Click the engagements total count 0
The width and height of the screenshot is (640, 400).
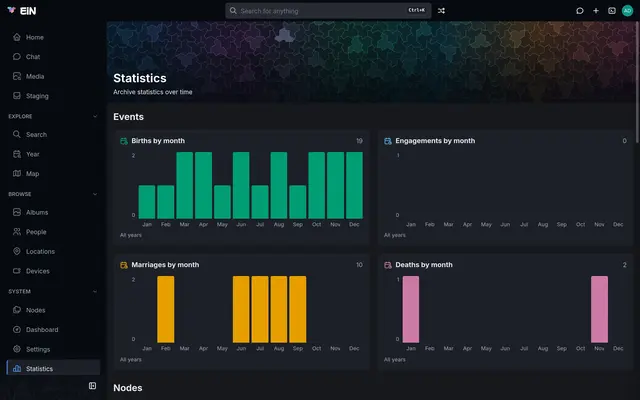point(624,141)
